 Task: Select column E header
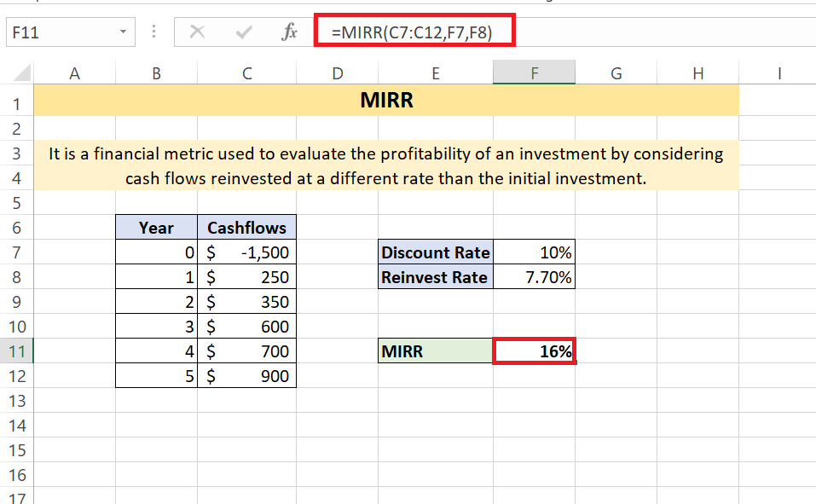pyautogui.click(x=436, y=73)
